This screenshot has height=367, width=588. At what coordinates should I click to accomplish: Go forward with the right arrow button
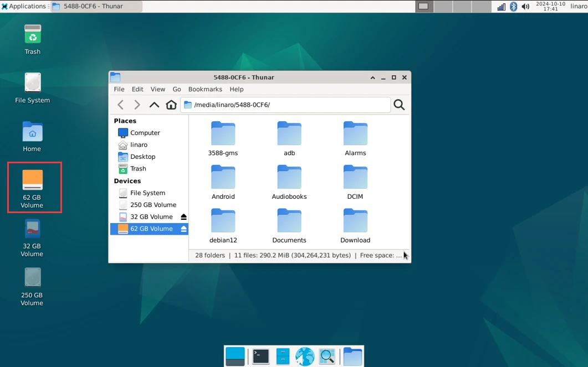[x=137, y=105]
